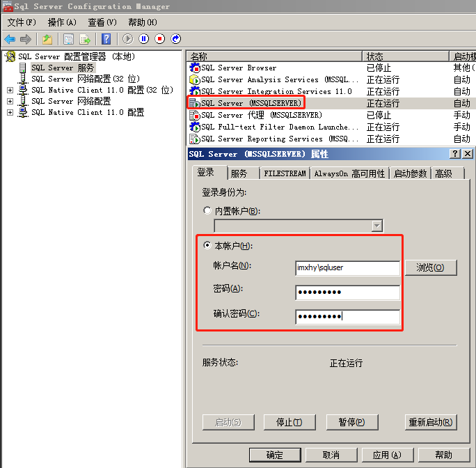476x468 pixels.
Task: Close the SQL Server (MSSQLSERVER) 属性 dialog
Action: [468, 154]
